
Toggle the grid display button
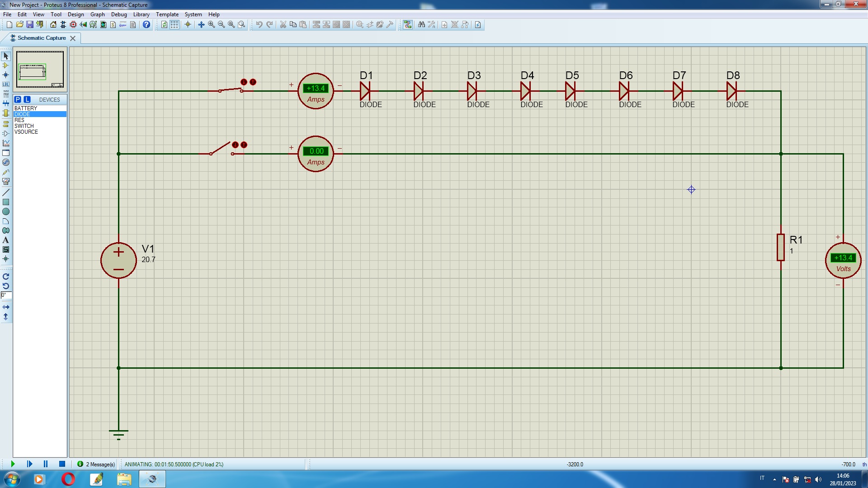coord(175,25)
